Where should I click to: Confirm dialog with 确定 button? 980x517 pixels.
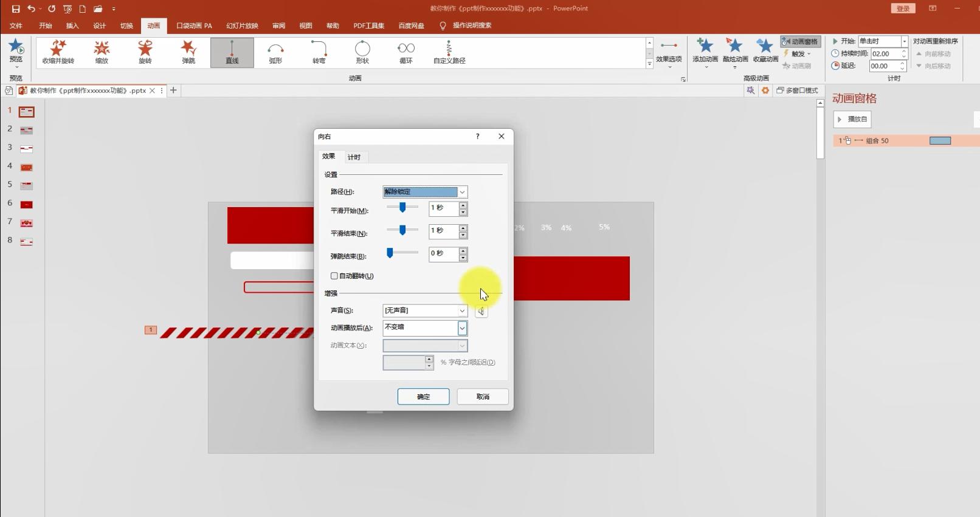(423, 397)
